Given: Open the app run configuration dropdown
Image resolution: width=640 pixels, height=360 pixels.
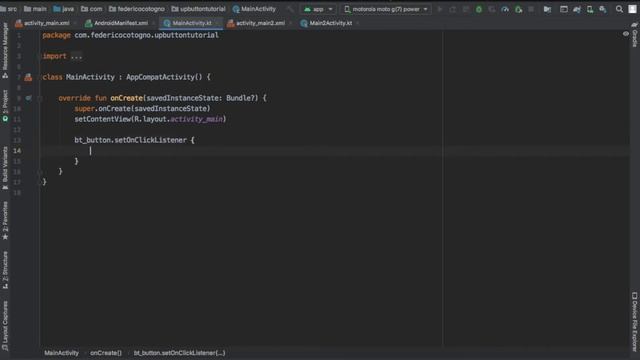Looking at the screenshot, I should point(318,9).
